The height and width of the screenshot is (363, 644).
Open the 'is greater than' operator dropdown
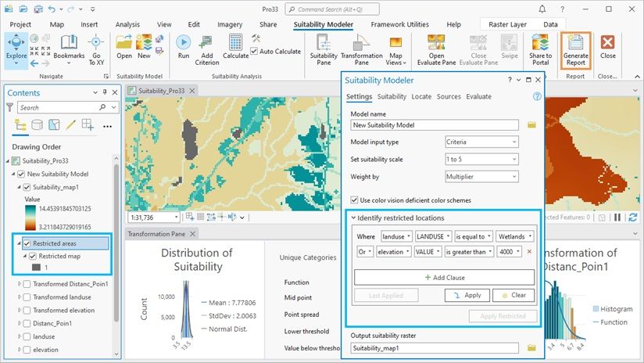click(x=469, y=252)
